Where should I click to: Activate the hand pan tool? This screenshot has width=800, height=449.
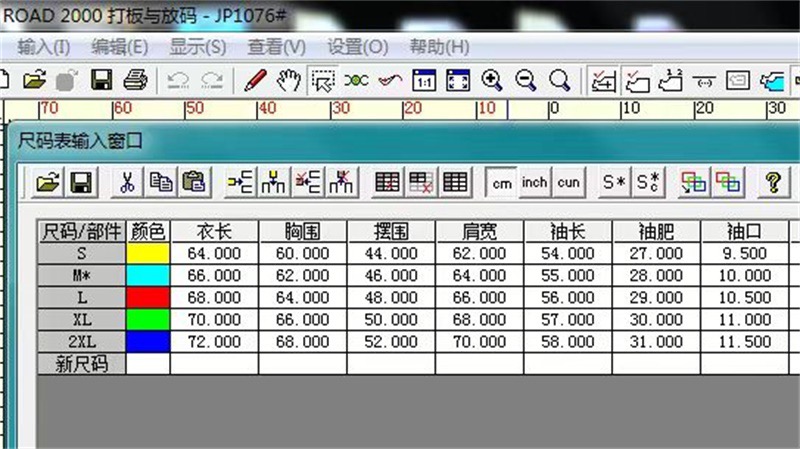tap(289, 80)
